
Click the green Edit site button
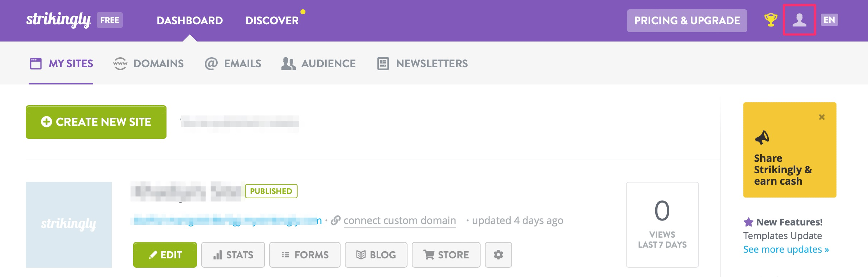point(165,254)
